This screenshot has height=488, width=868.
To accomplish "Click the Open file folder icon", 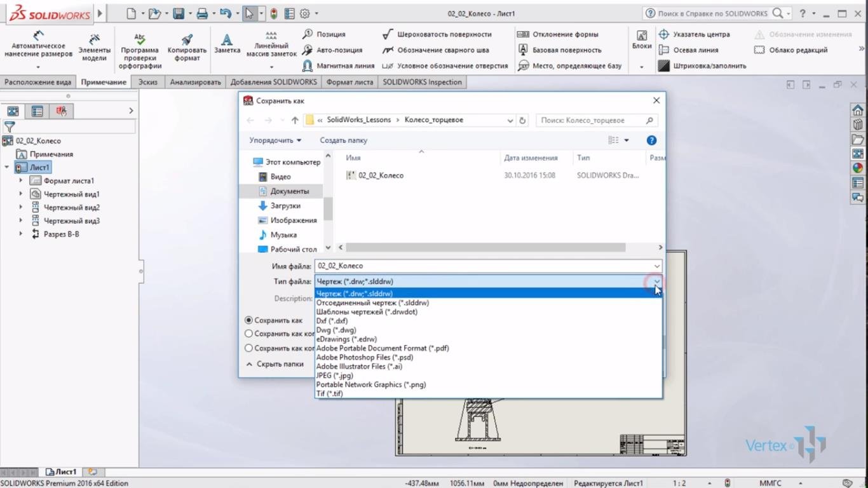I will point(154,13).
